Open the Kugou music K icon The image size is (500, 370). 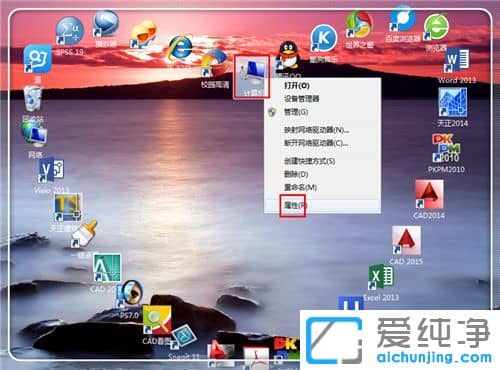coord(323,39)
